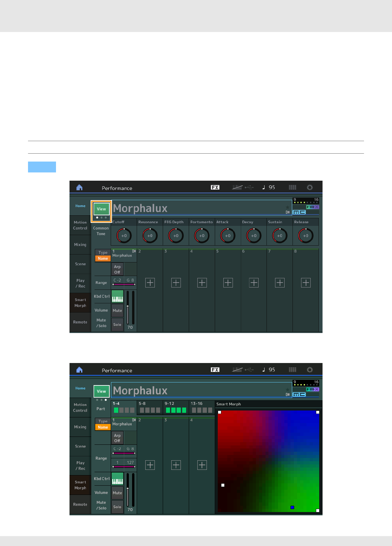
Task: Tap the MIDI keyboard icon in lower header
Action: coord(237,370)
